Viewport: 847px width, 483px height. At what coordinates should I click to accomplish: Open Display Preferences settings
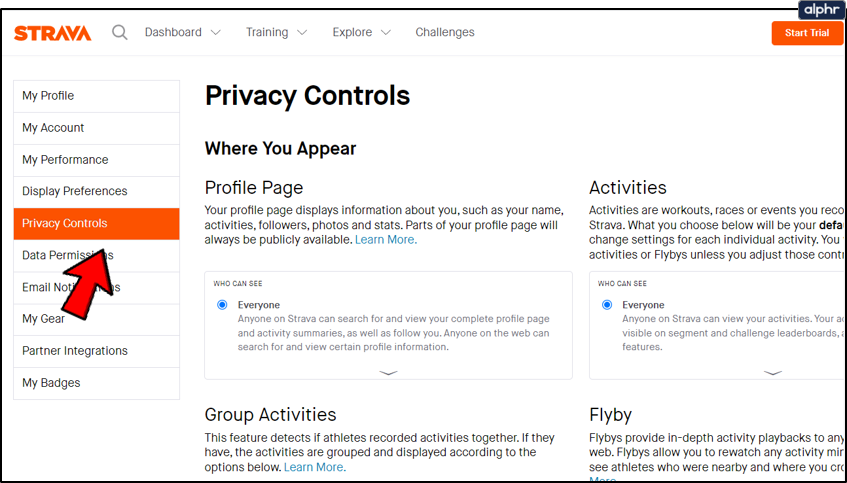75,191
